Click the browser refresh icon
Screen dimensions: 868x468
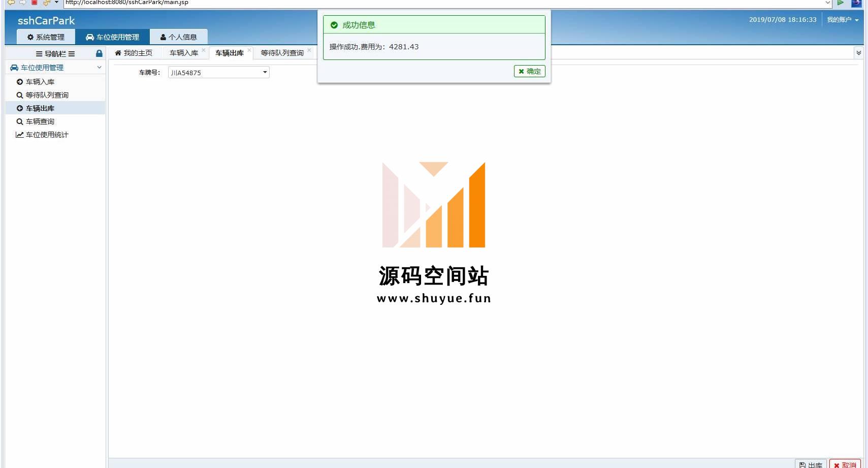coord(47,3)
